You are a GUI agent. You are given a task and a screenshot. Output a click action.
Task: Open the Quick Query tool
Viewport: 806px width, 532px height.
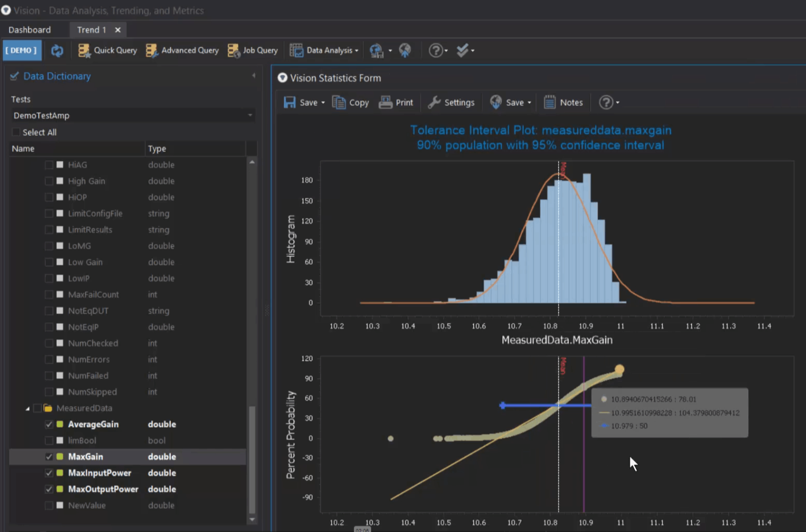pyautogui.click(x=107, y=50)
